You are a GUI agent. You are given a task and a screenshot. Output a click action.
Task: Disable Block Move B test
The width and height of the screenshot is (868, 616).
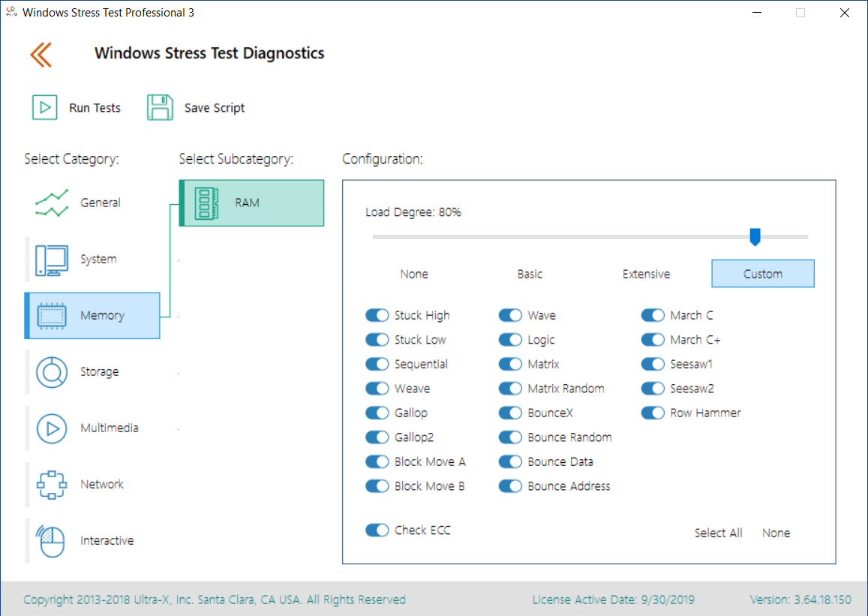(x=377, y=486)
